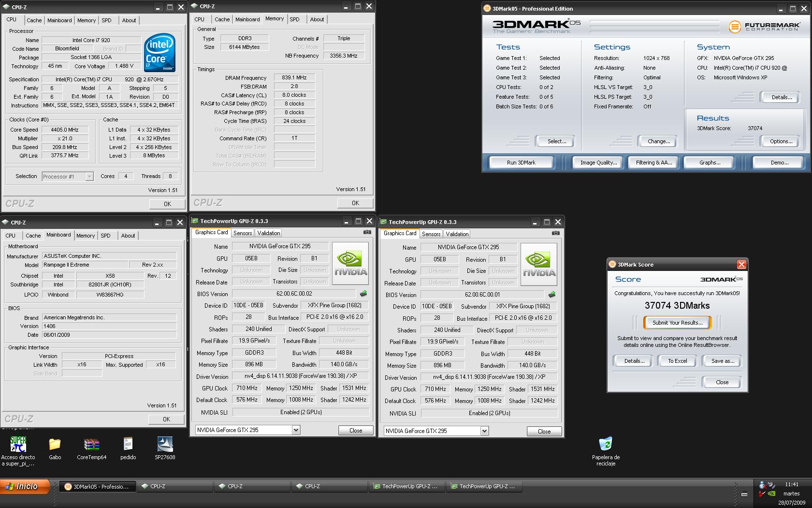Click the Rampage II Extreme model field
This screenshot has height=508, width=812.
click(85, 265)
